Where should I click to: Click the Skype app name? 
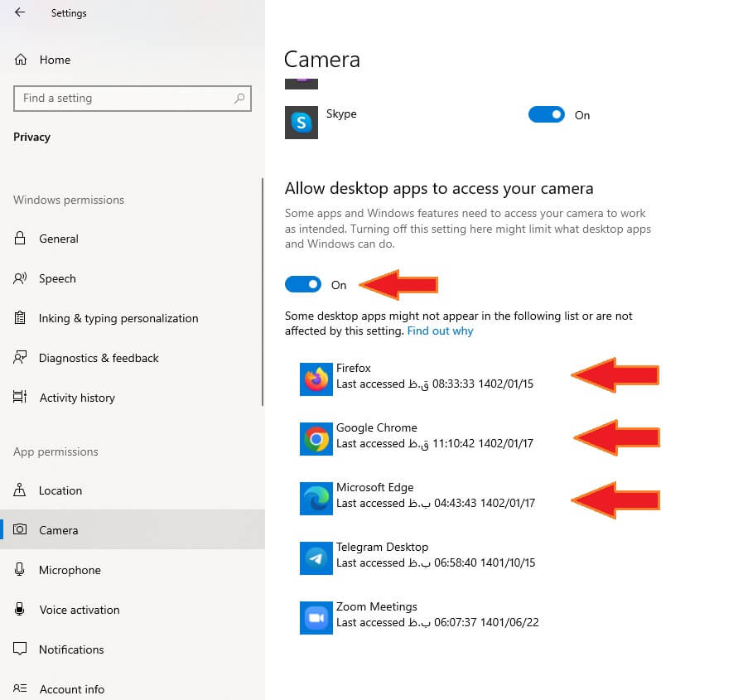341,113
